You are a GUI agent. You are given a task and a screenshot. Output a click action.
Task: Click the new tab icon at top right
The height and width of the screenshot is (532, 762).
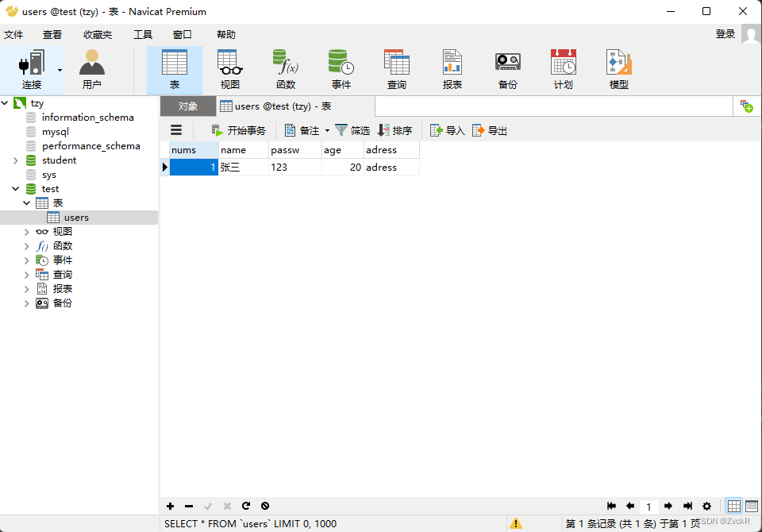746,106
